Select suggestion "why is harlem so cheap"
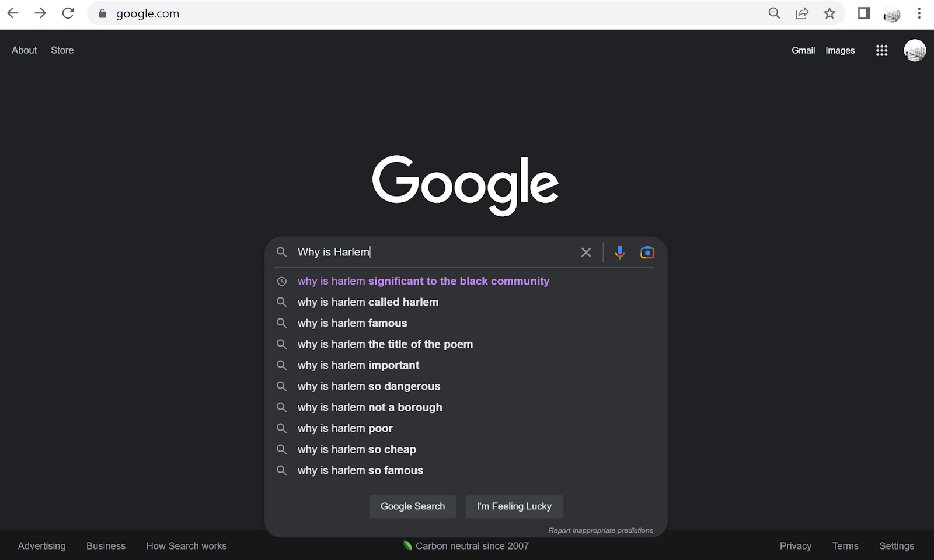The width and height of the screenshot is (934, 560). tap(466, 449)
